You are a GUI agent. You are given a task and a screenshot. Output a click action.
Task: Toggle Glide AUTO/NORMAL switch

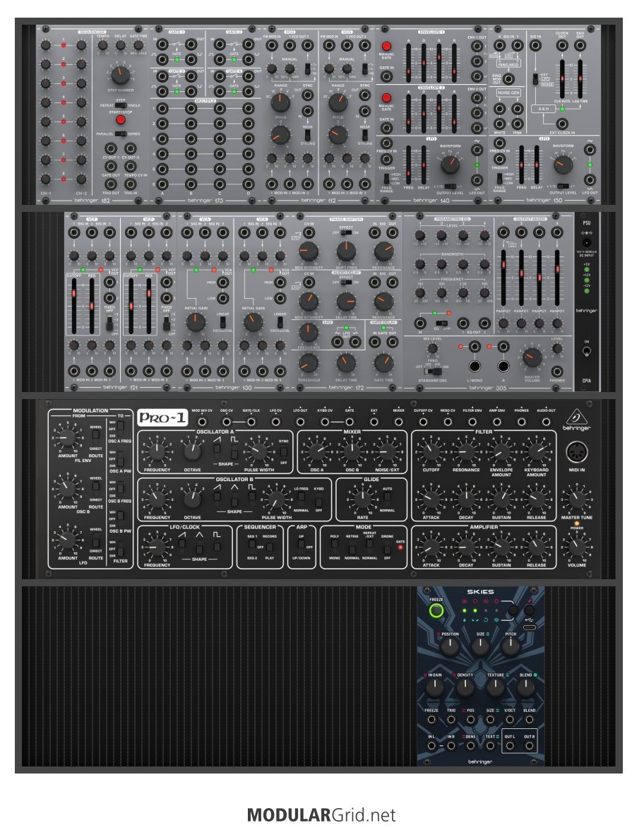tap(387, 499)
